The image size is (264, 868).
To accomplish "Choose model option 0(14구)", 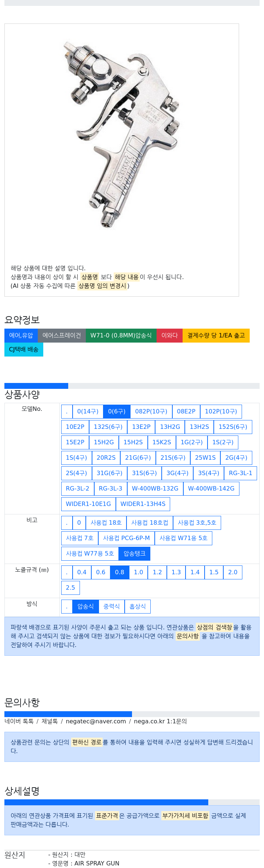I will (88, 412).
